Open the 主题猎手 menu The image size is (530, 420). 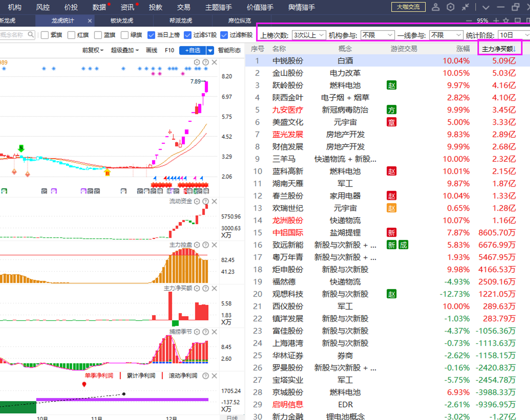pos(219,7)
